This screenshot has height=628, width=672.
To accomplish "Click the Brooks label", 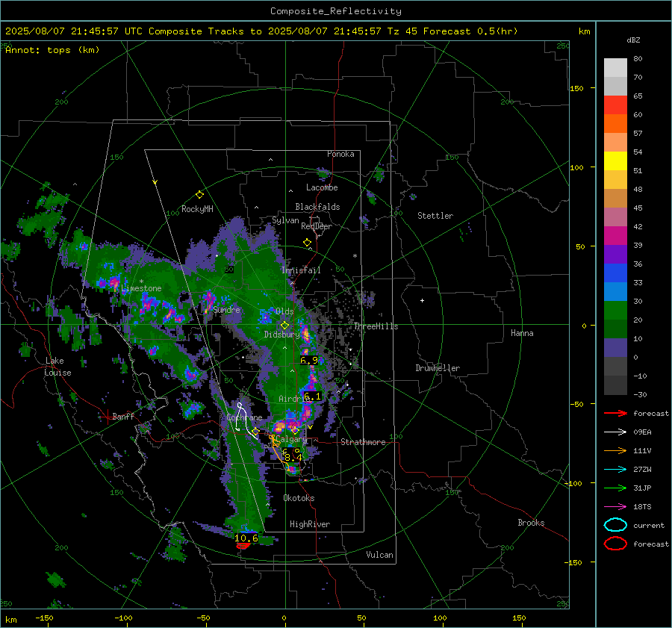I will tap(531, 523).
